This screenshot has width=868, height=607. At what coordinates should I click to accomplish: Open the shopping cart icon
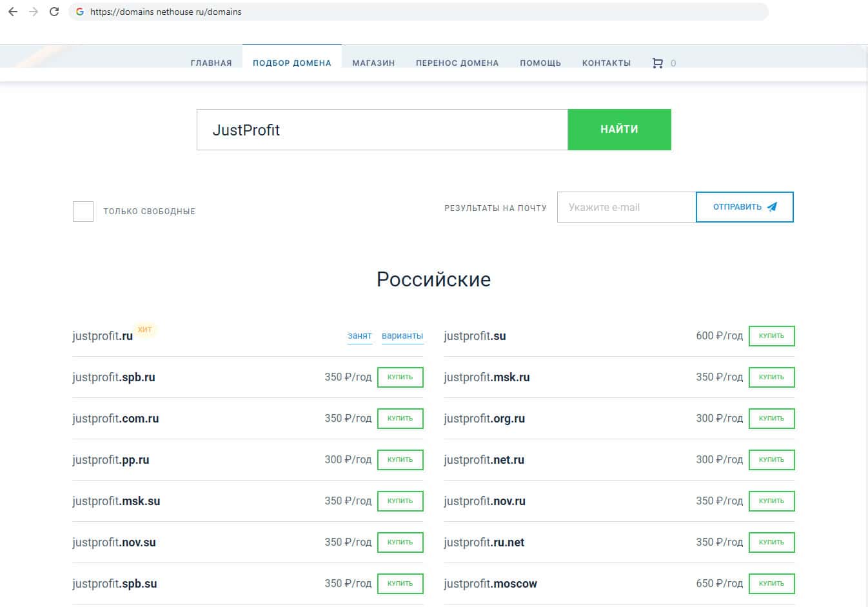tap(657, 63)
